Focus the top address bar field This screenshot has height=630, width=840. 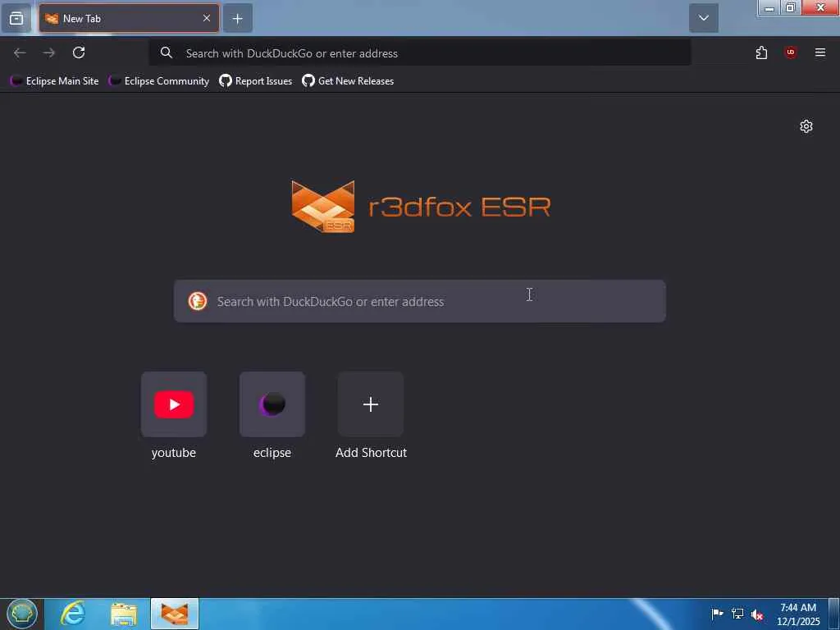click(419, 52)
